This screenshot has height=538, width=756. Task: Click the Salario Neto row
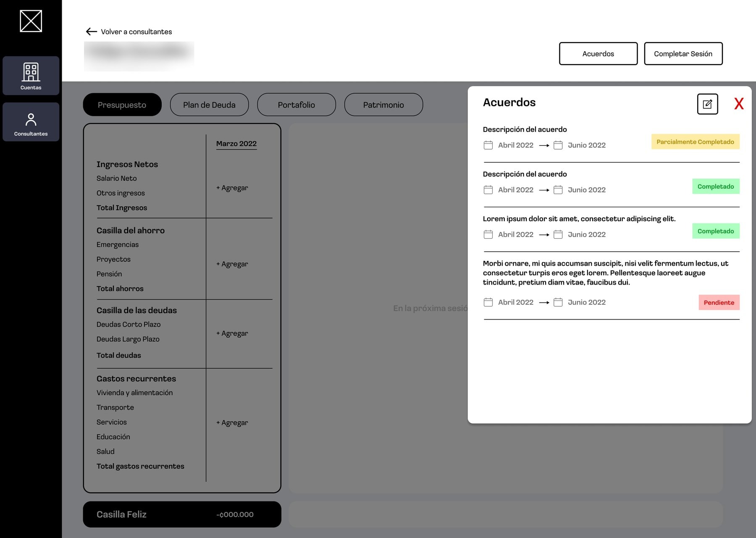coord(117,178)
